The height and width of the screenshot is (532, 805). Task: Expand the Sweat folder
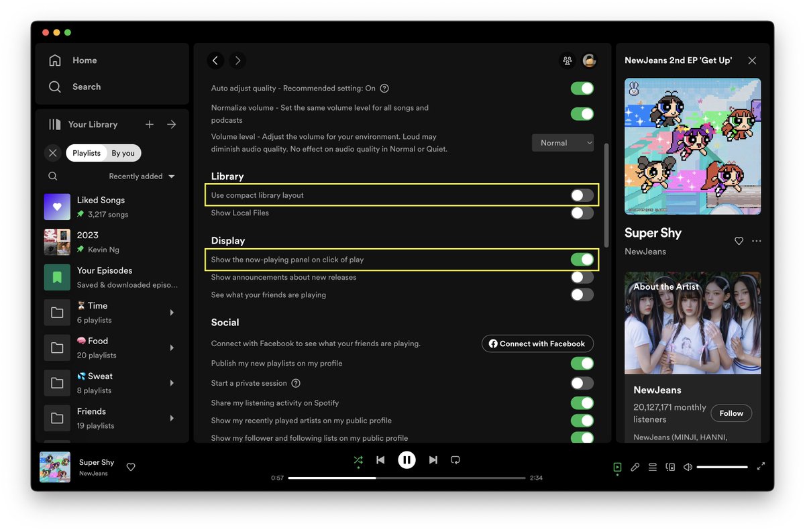(x=172, y=383)
